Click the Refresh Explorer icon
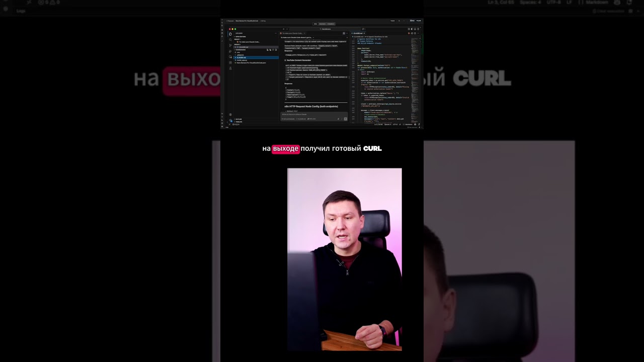This screenshot has width=644, height=362. click(x=273, y=50)
